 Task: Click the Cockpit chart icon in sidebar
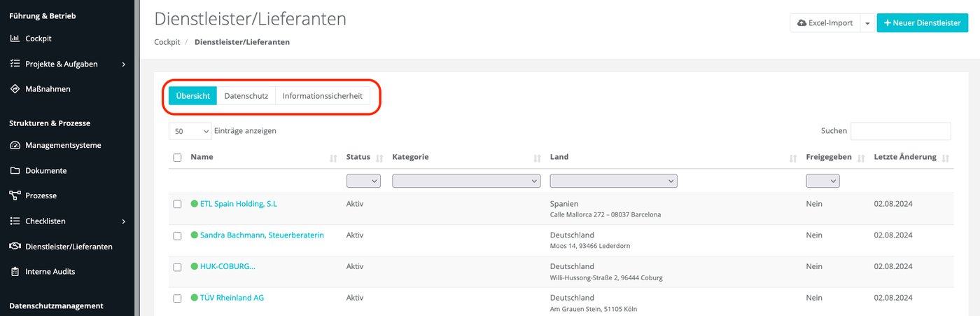point(15,39)
